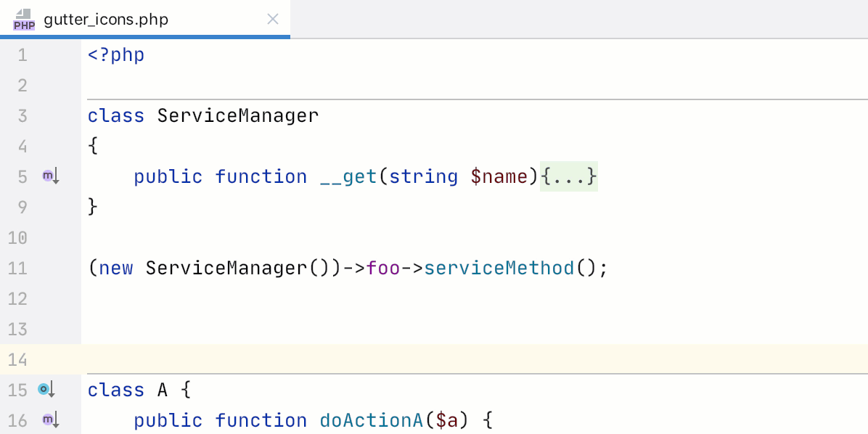Click the overridden method gutter icon on line 5

tap(49, 176)
